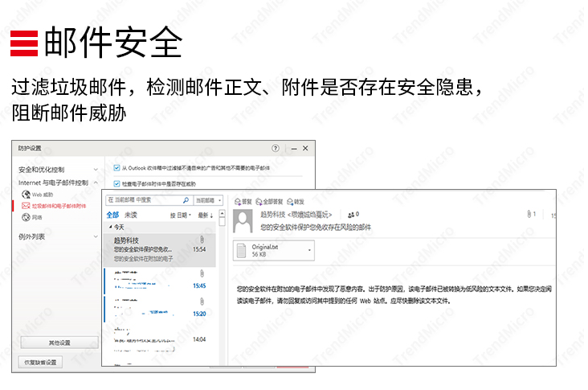Screen dimensions: 588x390
Task: Click the message list scrollbar up arrow
Action: coord(223,215)
